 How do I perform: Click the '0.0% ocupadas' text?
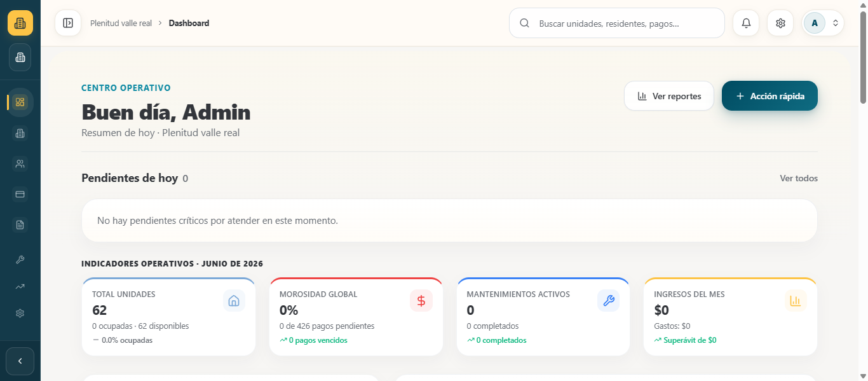point(127,340)
